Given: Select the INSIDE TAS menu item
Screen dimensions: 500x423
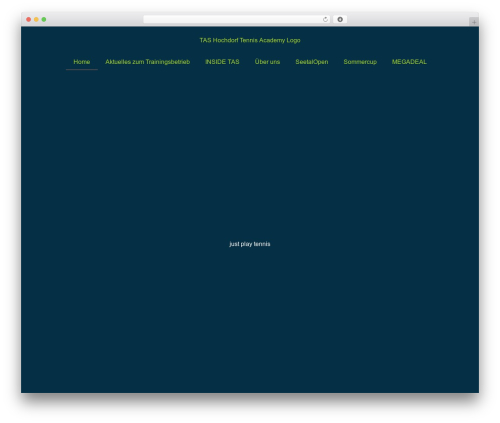Looking at the screenshot, I should pyautogui.click(x=222, y=62).
